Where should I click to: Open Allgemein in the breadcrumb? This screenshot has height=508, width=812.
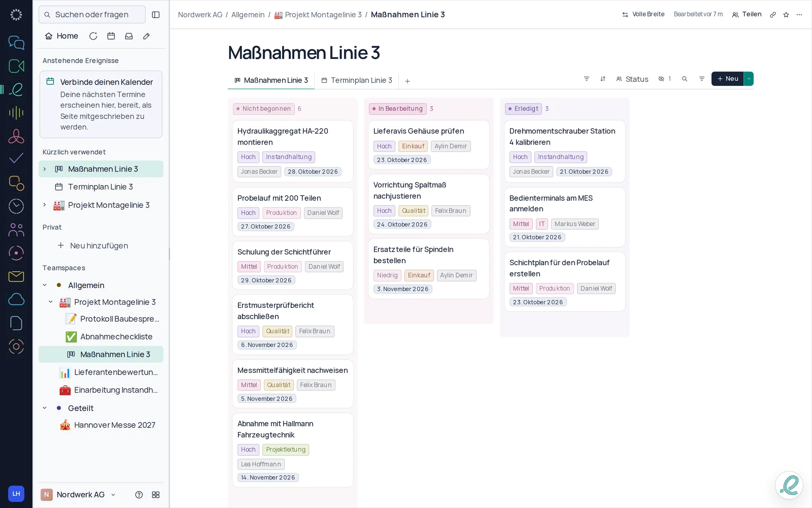pyautogui.click(x=248, y=14)
